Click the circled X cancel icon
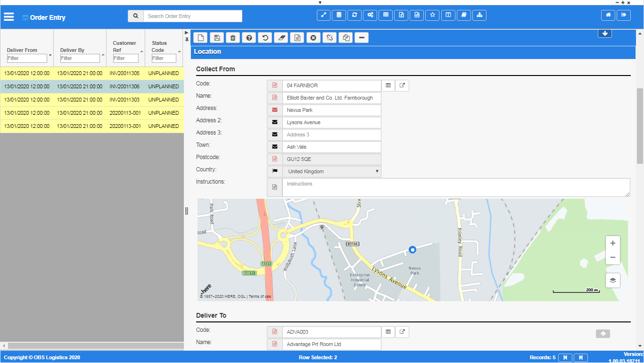This screenshot has width=644, height=363. point(313,38)
